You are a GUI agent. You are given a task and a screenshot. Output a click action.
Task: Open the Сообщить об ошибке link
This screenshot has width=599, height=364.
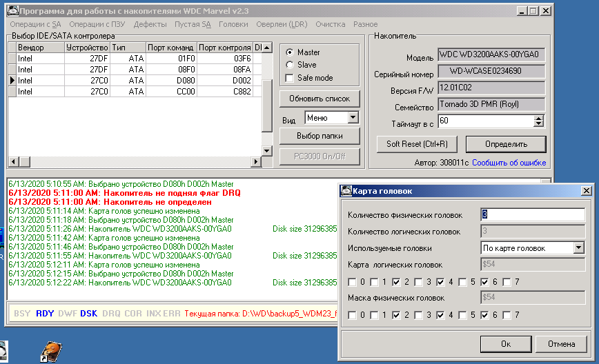[x=509, y=163]
